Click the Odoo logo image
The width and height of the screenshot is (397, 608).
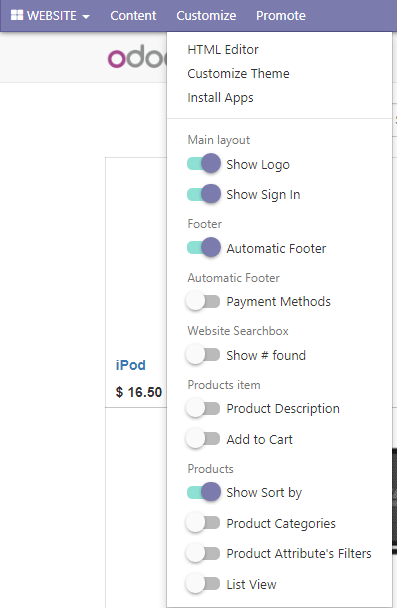[137, 57]
